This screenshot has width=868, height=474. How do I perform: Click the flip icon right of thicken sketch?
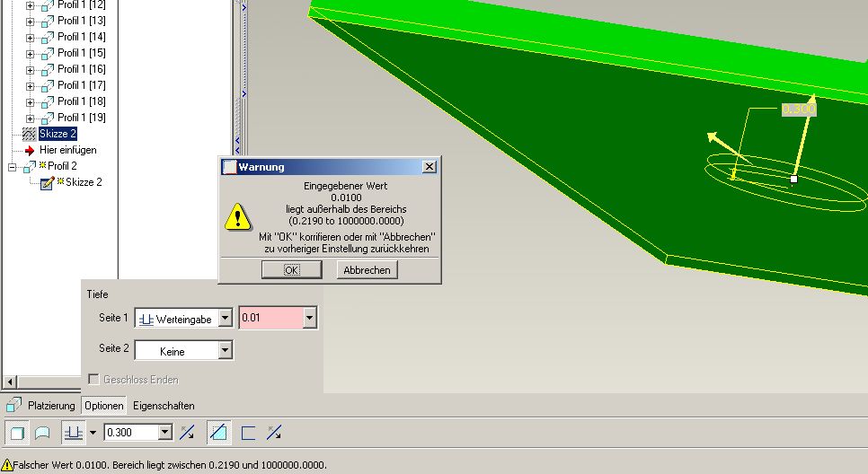(274, 433)
